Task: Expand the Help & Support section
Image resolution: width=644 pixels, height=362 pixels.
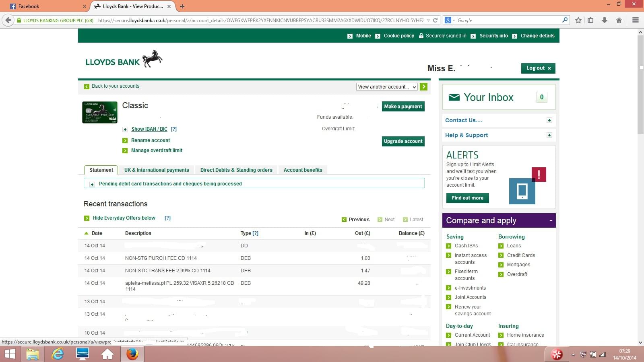Action: click(x=549, y=135)
